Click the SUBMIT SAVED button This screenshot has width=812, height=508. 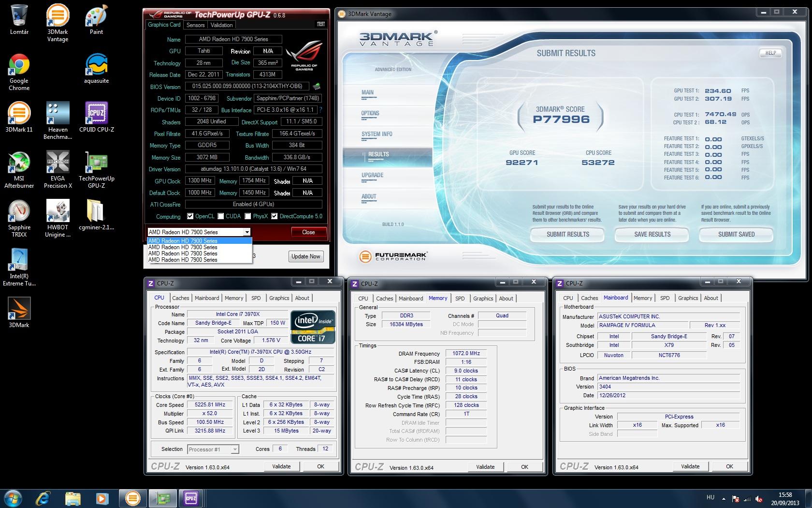click(x=737, y=234)
